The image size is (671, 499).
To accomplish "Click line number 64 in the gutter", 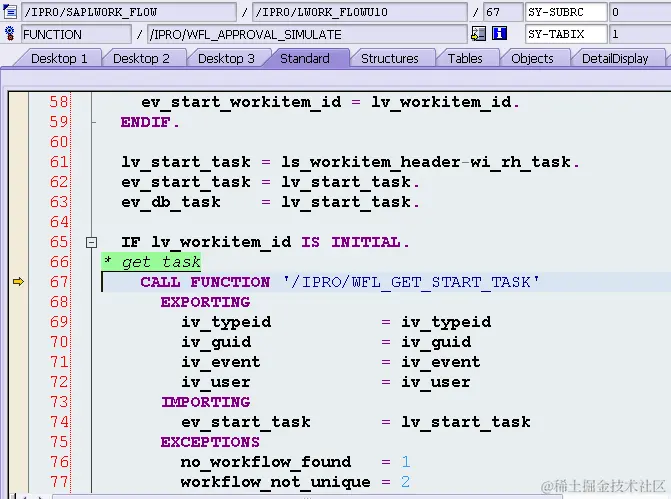I will point(59,222).
